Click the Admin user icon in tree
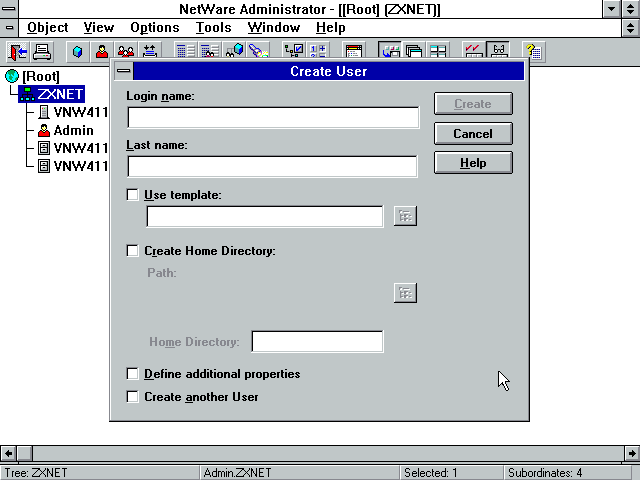Image resolution: width=640 pixels, height=480 pixels. tap(44, 130)
